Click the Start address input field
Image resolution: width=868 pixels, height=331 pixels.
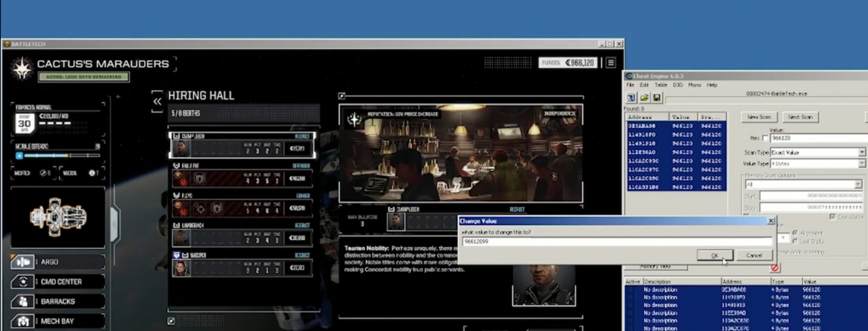811,196
